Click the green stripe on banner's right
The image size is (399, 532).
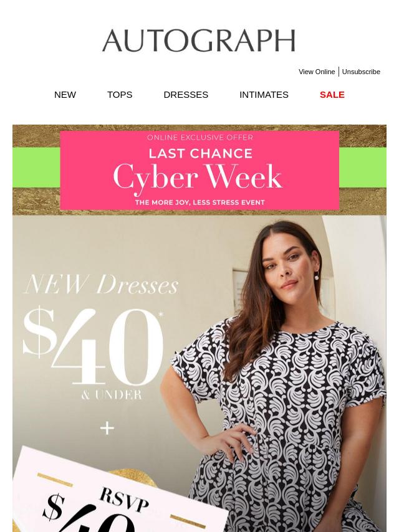click(363, 168)
